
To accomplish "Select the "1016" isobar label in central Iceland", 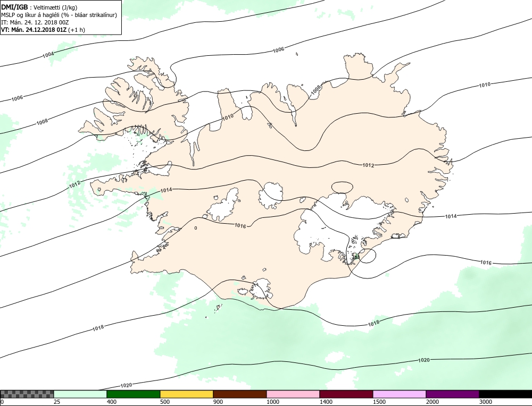I will (240, 226).
